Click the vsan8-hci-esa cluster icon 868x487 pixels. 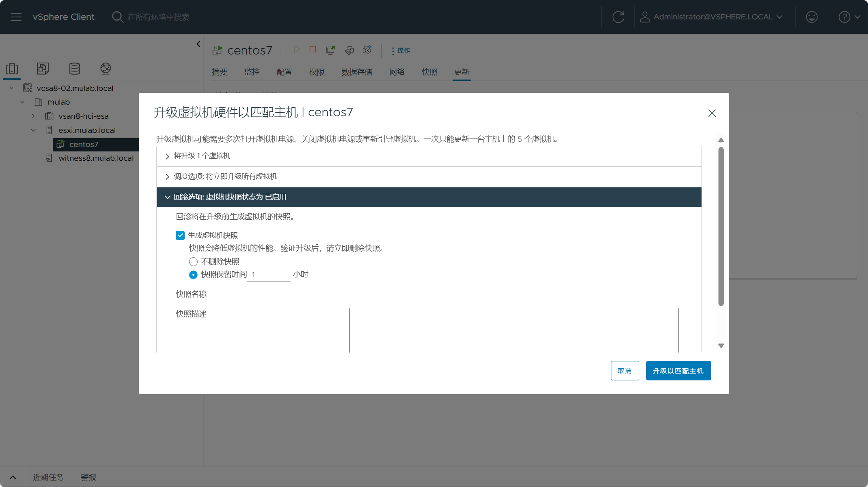point(49,116)
